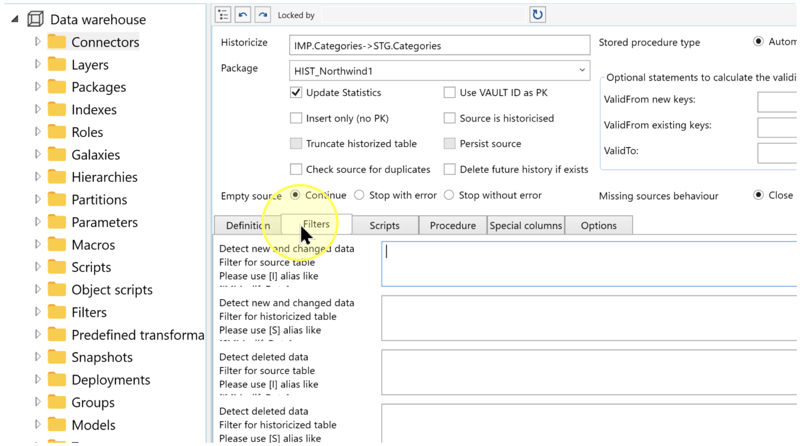Switch to the Scripts tab
Image resolution: width=800 pixels, height=446 pixels.
tap(385, 226)
